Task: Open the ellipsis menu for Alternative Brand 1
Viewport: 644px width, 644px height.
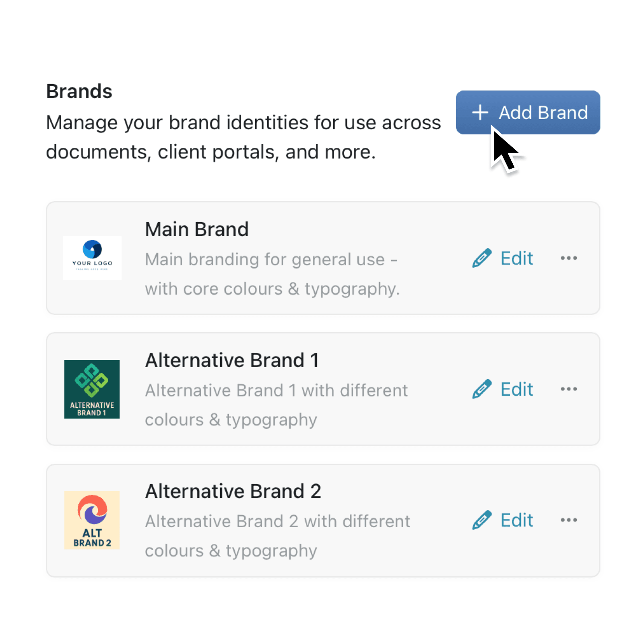Action: coord(569,389)
